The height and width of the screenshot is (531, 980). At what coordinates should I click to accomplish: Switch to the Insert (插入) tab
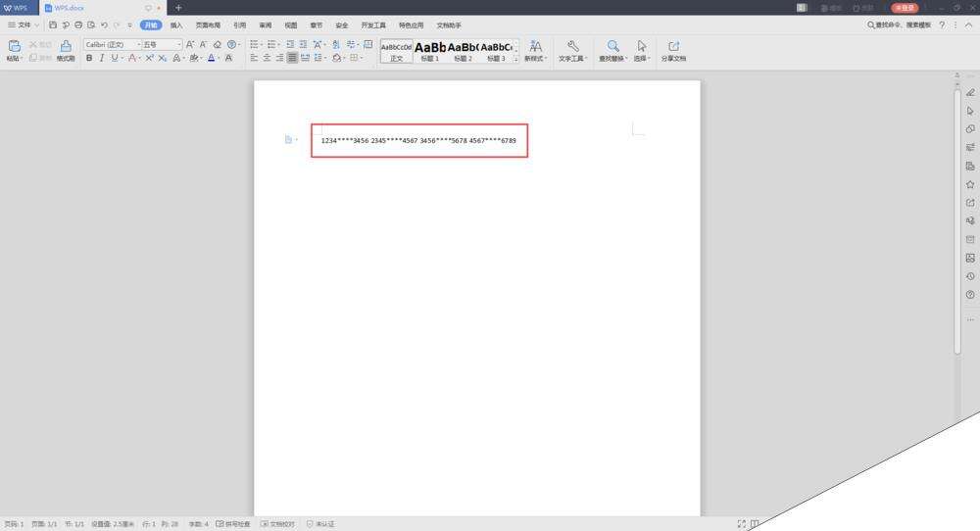tap(176, 24)
